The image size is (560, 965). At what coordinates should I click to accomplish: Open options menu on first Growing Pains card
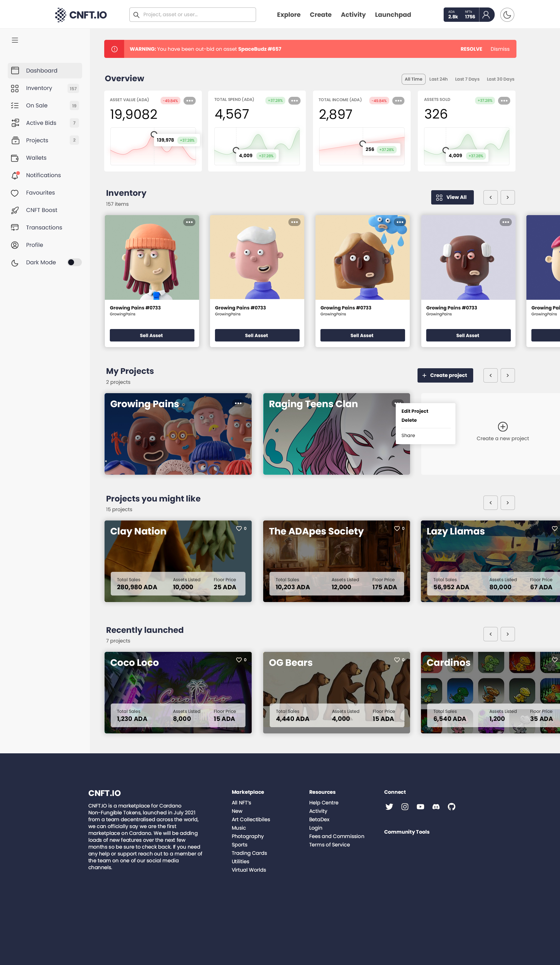tap(190, 222)
